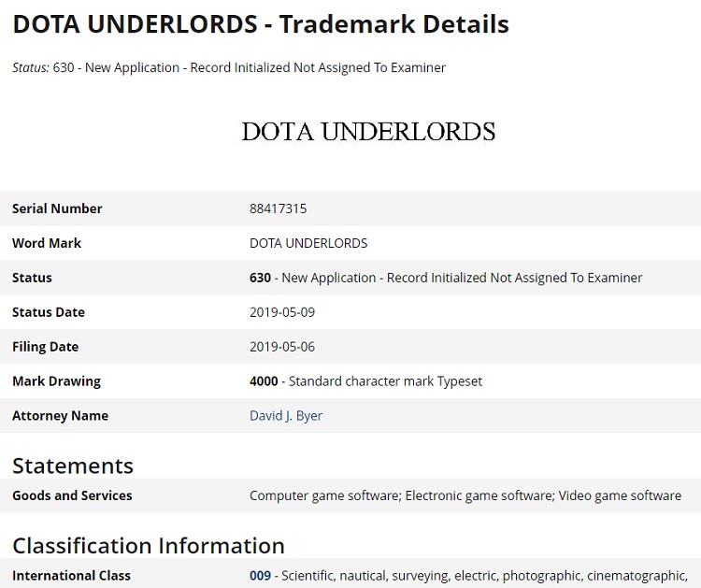Click the DOTA UNDERLORDS mark drawing image
Image resolution: width=701 pixels, height=588 pixels.
(368, 132)
